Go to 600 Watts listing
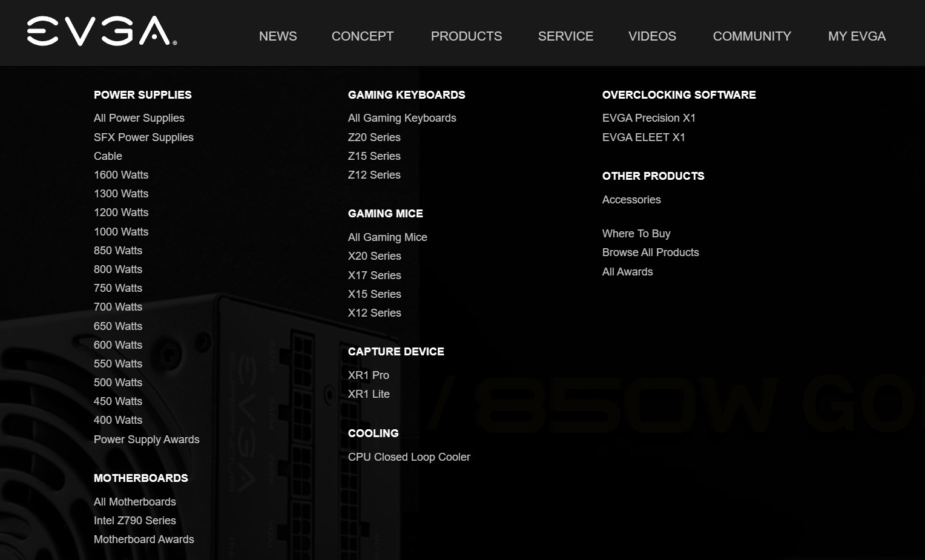 coord(118,345)
